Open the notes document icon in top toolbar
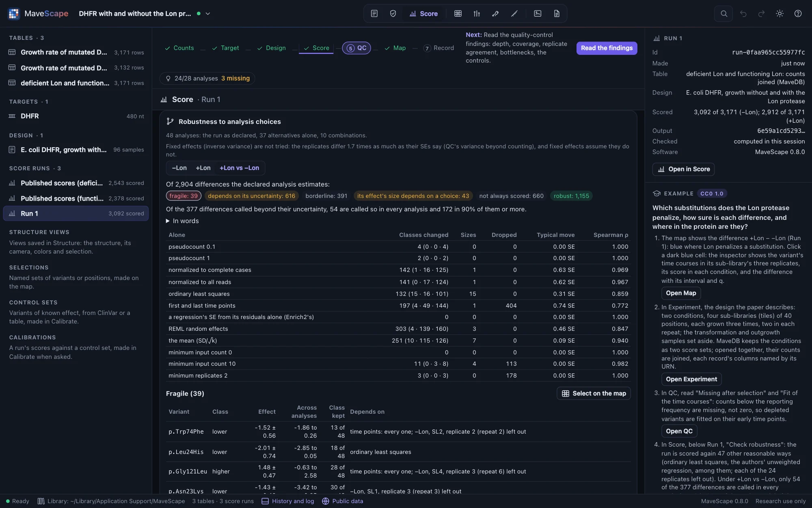Screen dimensions: 812x508 tap(374, 13)
